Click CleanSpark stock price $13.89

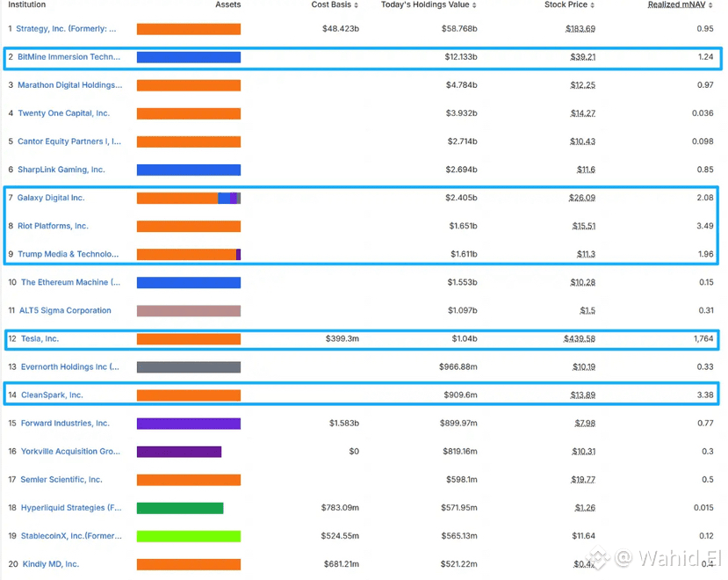tap(583, 395)
